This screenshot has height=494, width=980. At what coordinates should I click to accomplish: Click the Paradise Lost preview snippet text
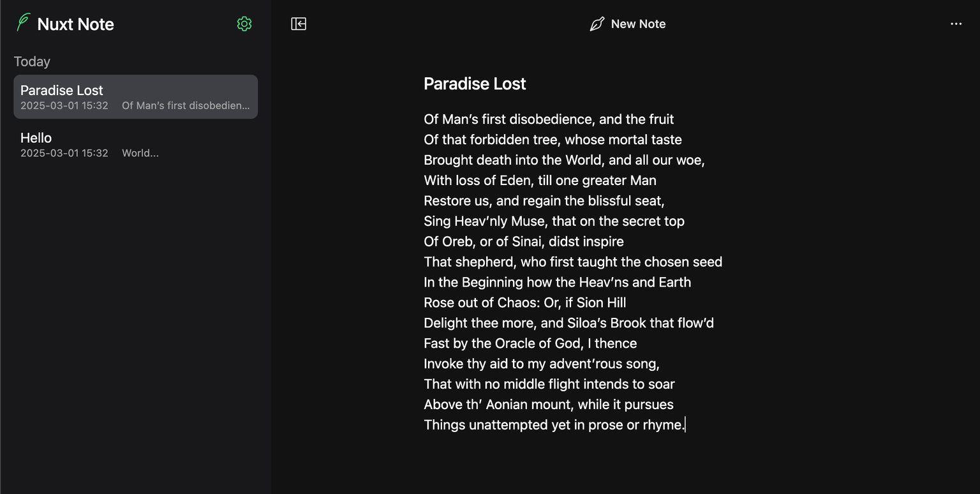click(x=186, y=106)
